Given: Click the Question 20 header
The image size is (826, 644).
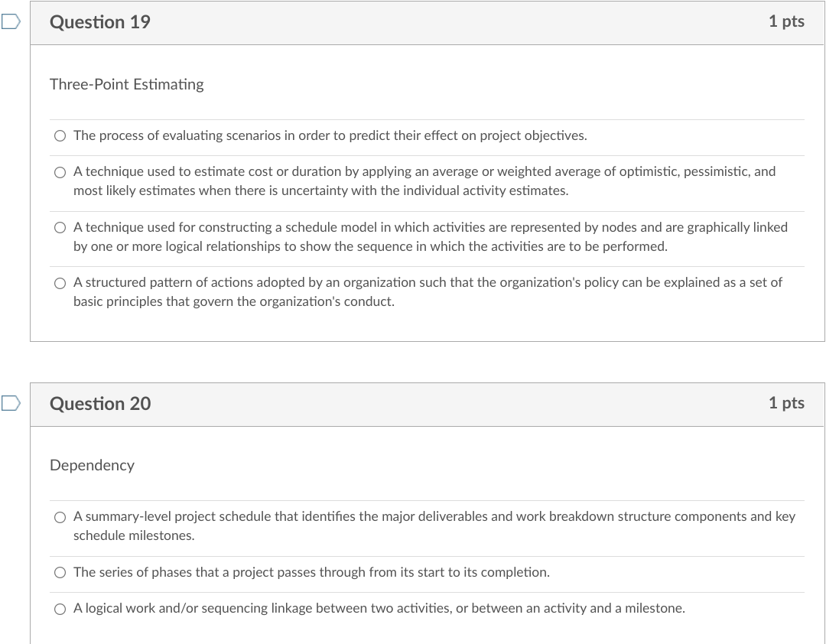Looking at the screenshot, I should click(100, 403).
